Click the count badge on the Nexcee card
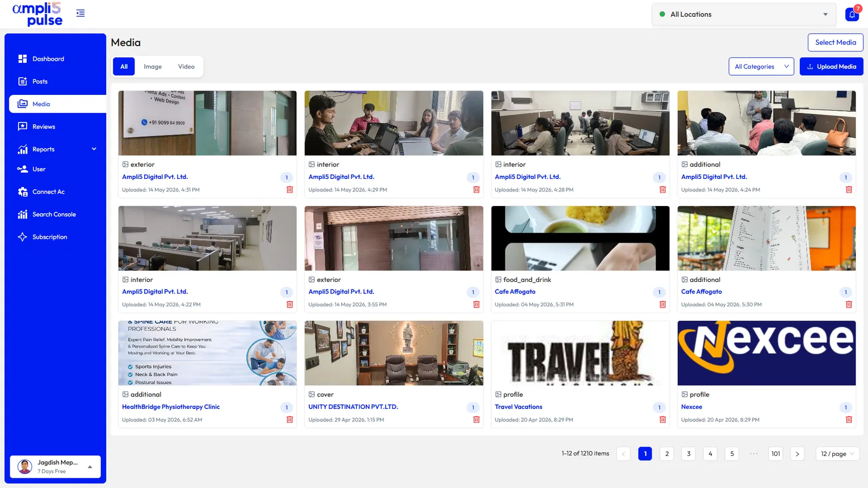Viewport: 868px width, 488px height. coord(846,407)
